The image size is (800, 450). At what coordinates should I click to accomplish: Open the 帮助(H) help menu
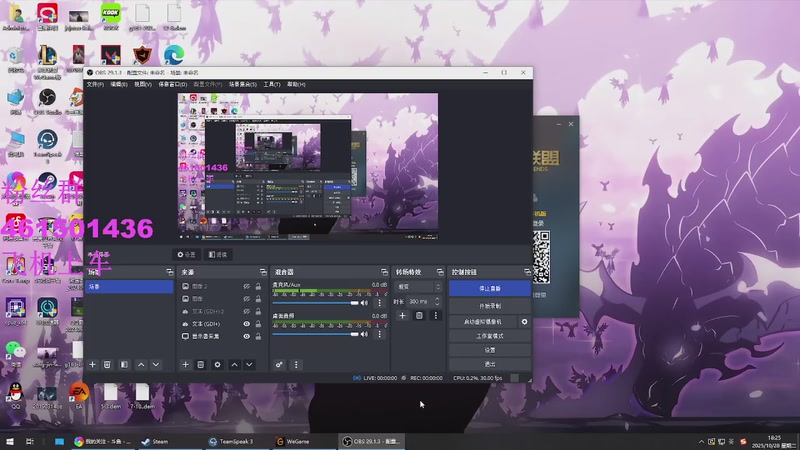pos(296,85)
